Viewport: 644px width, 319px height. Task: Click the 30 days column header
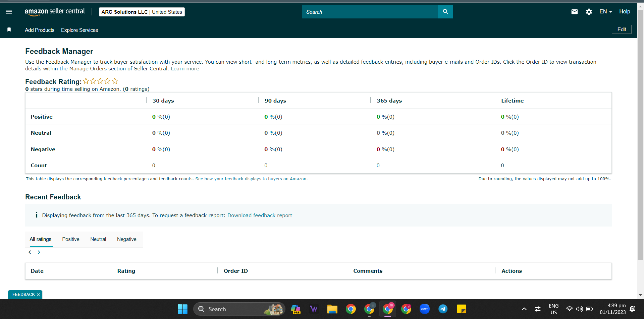163,101
